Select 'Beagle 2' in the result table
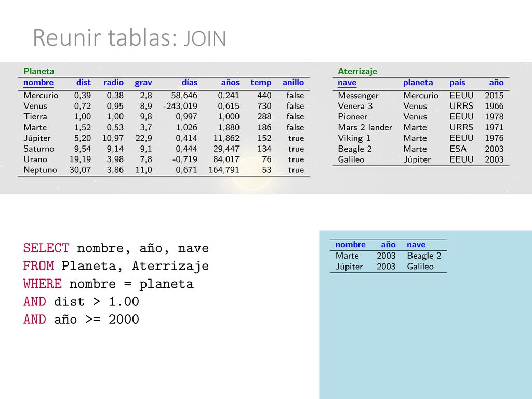Screen dimensions: 532x399 [x=424, y=256]
